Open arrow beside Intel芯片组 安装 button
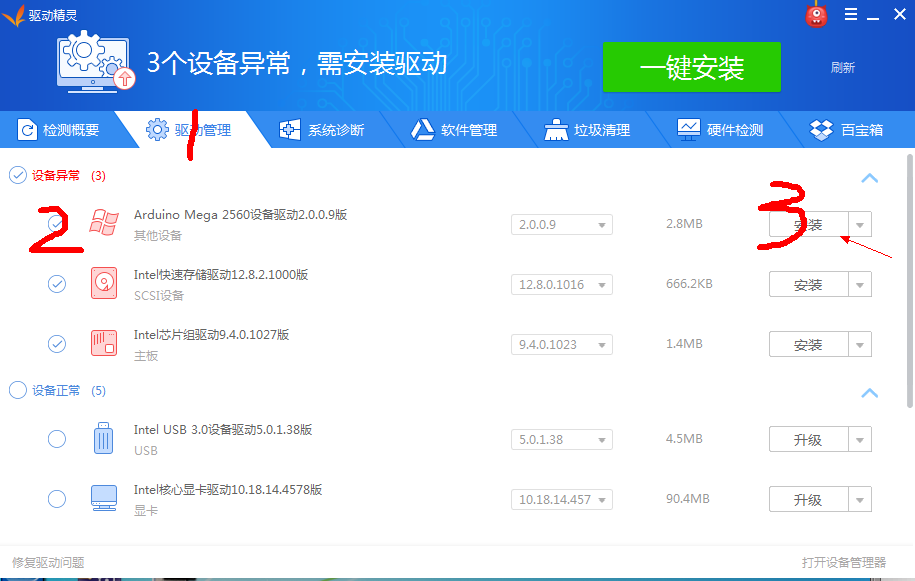 (x=860, y=345)
